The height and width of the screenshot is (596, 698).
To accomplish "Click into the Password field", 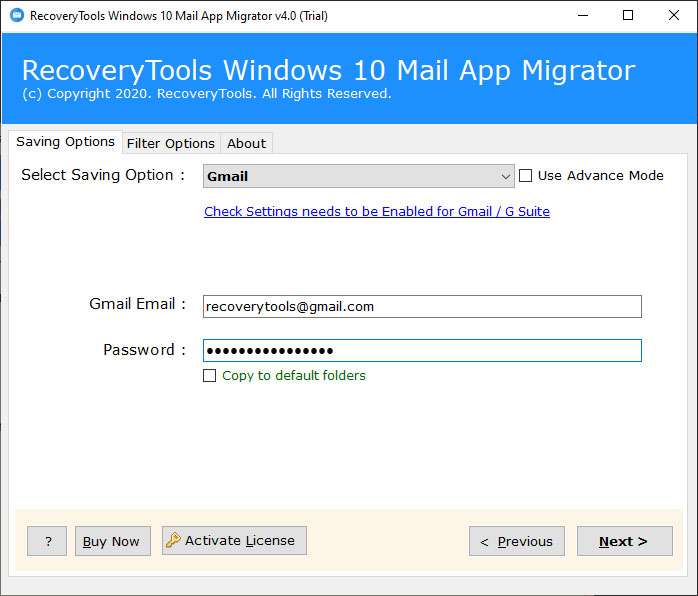I will pos(422,350).
